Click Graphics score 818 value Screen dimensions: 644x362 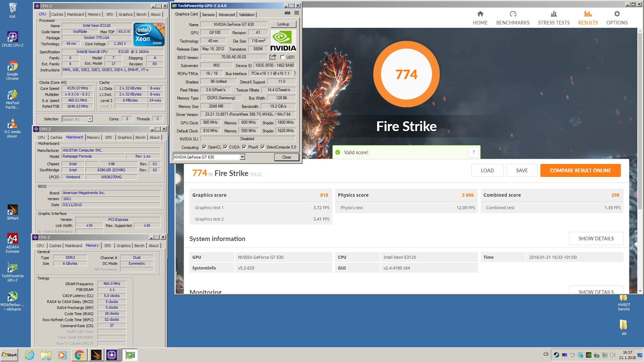coord(324,195)
